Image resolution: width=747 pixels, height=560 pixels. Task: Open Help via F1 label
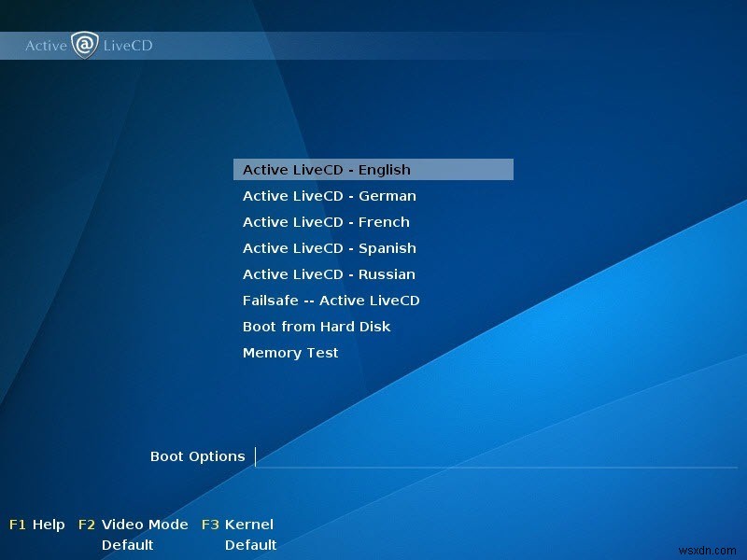(x=38, y=525)
